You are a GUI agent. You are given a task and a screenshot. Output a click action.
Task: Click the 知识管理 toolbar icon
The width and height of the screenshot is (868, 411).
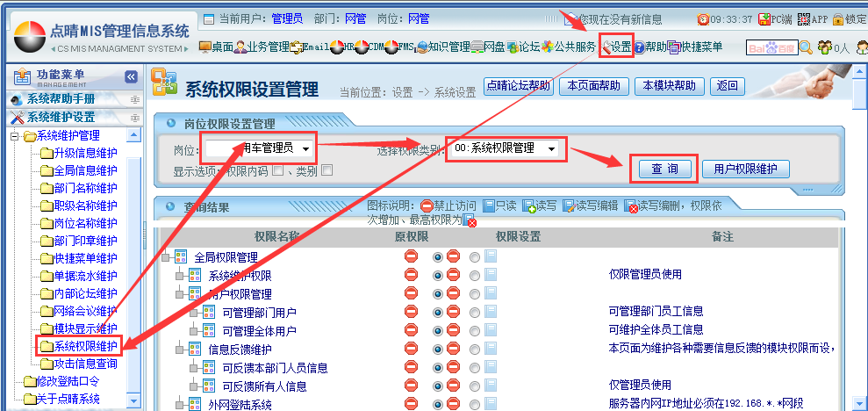pos(443,47)
